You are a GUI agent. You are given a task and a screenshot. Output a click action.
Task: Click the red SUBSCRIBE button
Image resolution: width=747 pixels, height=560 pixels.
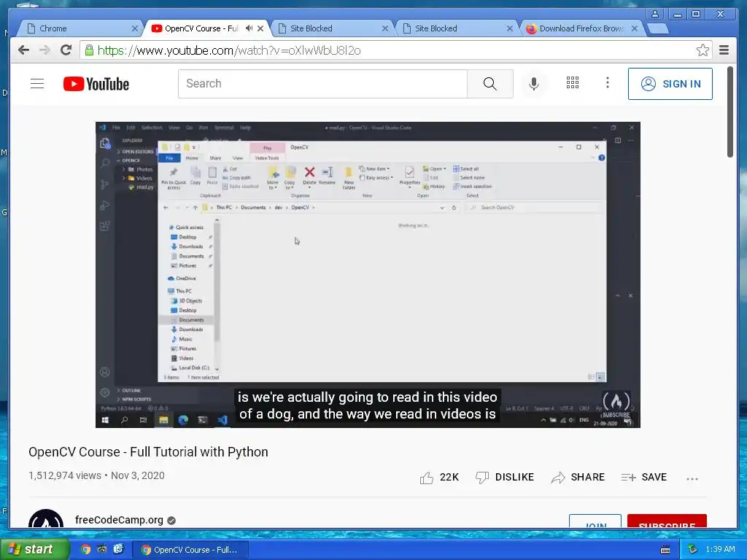pyautogui.click(x=667, y=521)
